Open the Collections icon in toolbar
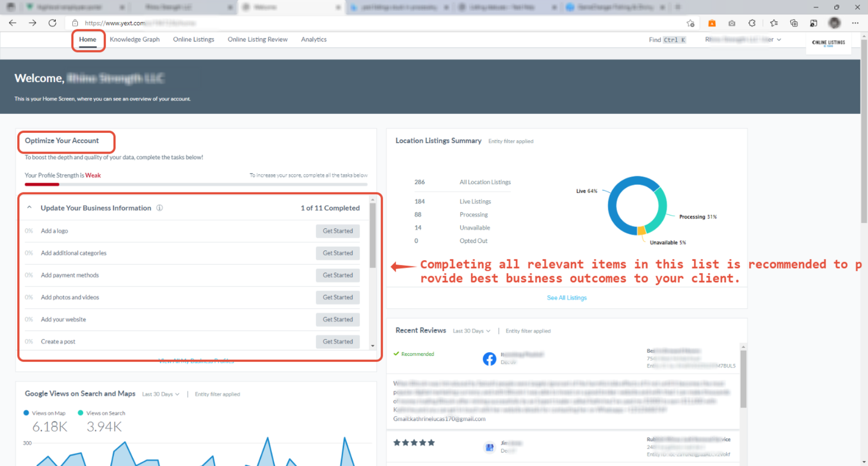This screenshot has height=466, width=868. tap(794, 23)
